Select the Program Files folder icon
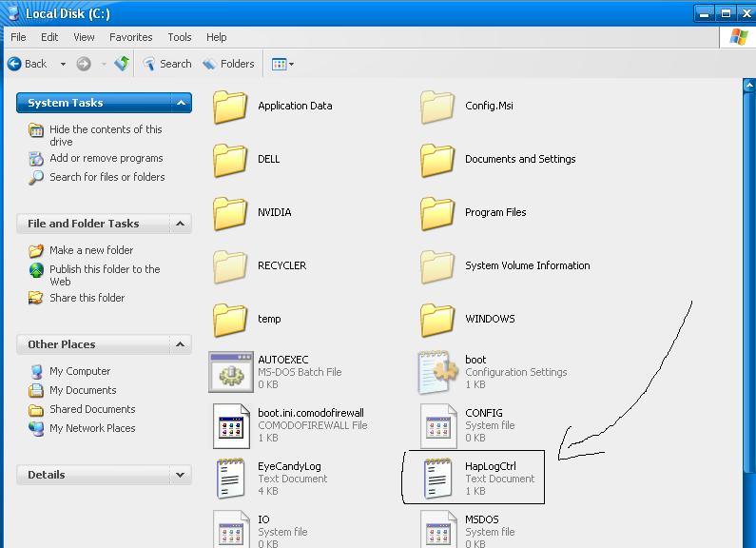 pos(437,213)
